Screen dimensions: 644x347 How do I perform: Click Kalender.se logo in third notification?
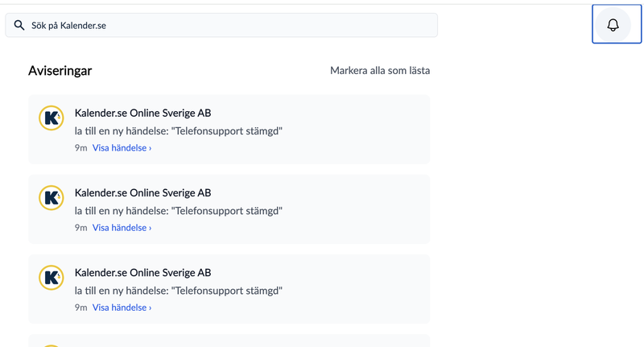pos(52,277)
